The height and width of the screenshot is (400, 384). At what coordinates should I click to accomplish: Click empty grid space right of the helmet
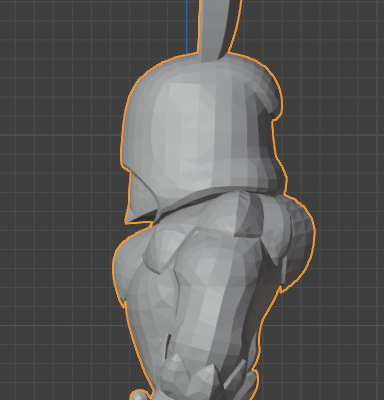tap(333, 117)
